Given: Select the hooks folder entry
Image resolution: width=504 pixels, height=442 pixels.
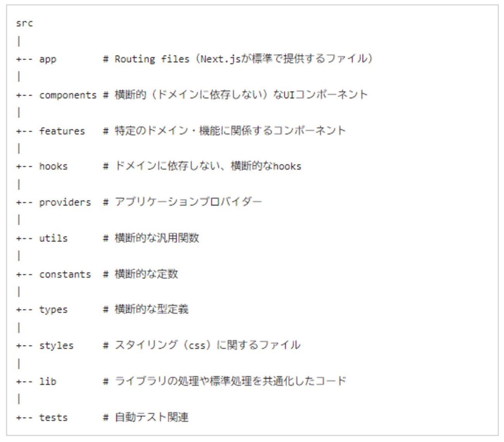Looking at the screenshot, I should [54, 167].
